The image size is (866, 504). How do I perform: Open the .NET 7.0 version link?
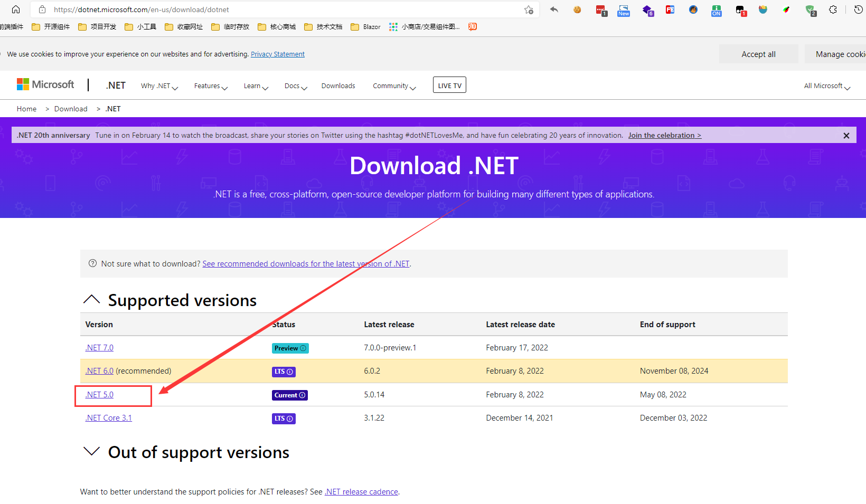pyautogui.click(x=99, y=348)
